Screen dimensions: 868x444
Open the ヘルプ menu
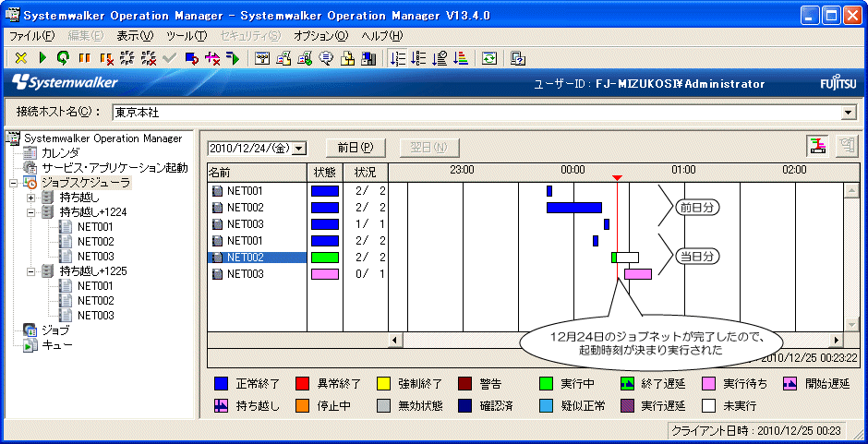click(x=382, y=36)
